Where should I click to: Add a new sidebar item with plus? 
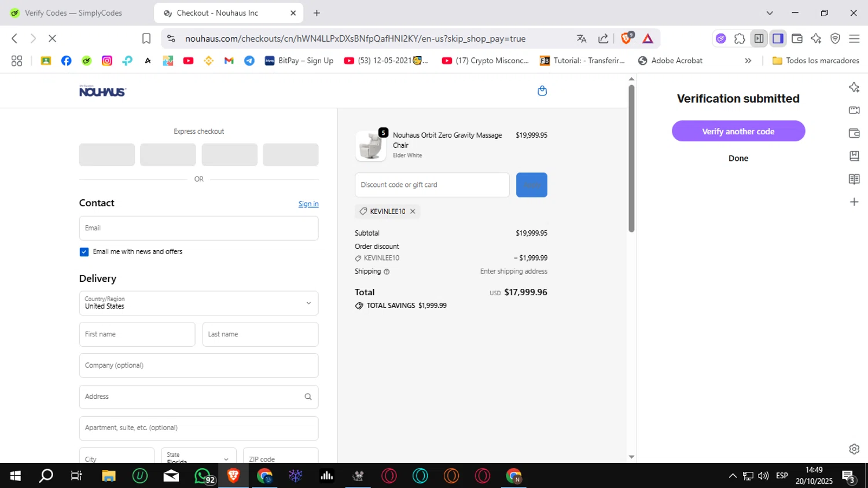(x=854, y=202)
